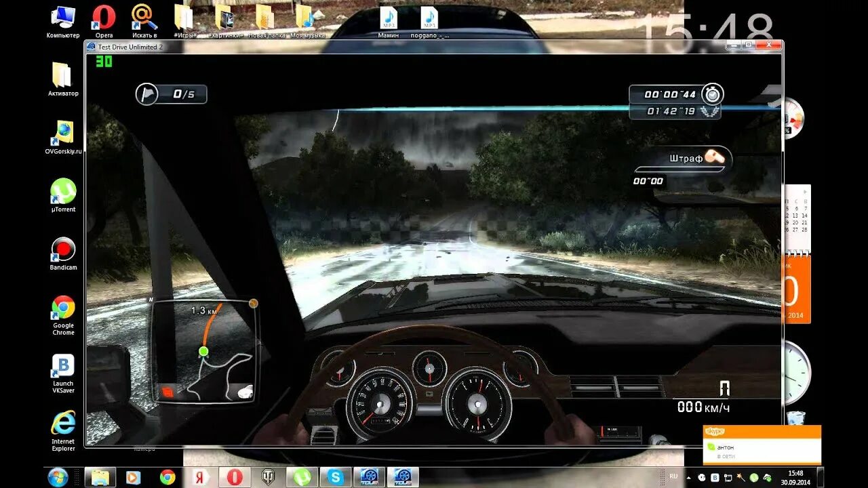
Task: Click the Windows Start button
Action: tap(58, 477)
